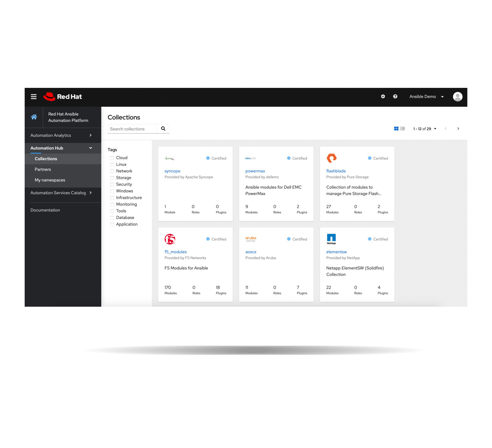
Task: Expand Automation Analytics section
Action: [61, 135]
